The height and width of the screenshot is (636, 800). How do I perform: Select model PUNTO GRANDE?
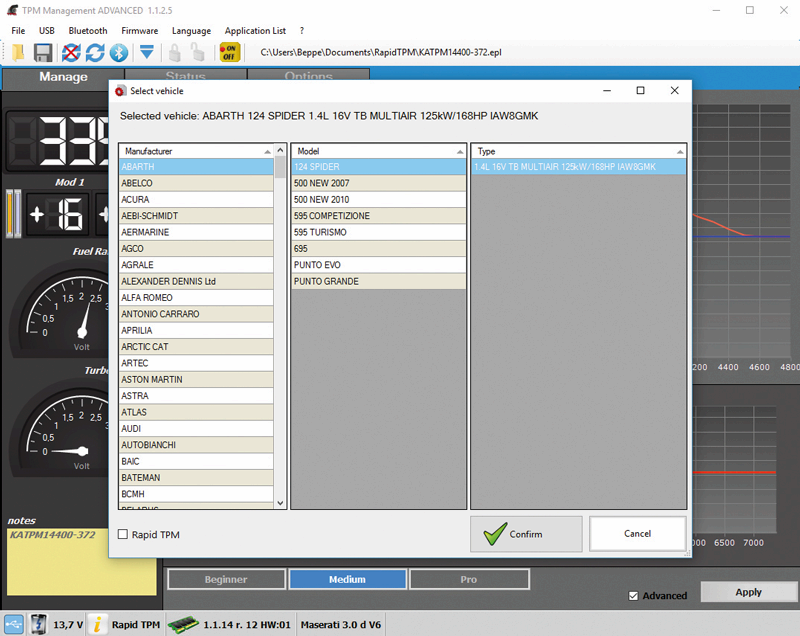379,281
